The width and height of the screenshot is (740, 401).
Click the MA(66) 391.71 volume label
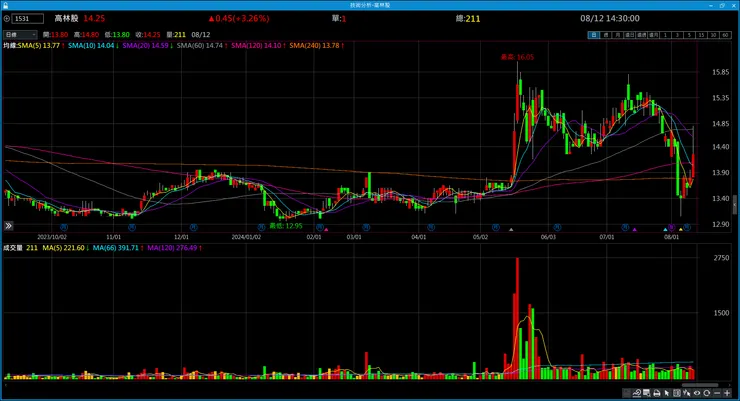[118, 248]
